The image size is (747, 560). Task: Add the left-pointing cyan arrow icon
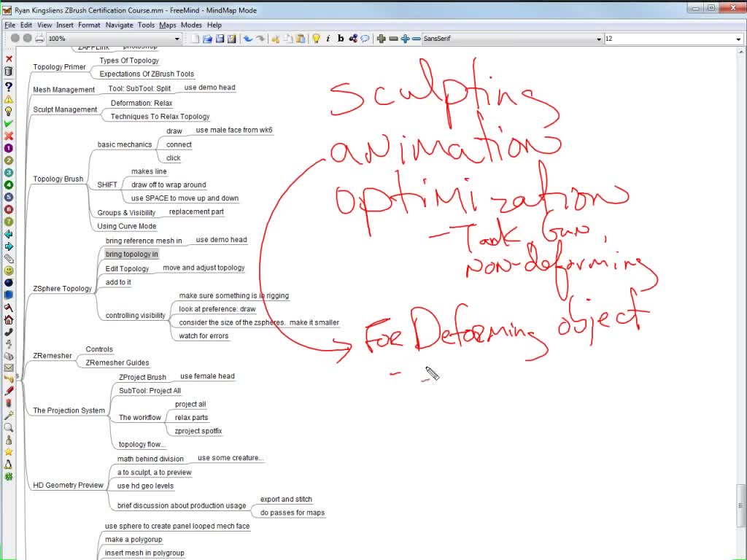9,234
